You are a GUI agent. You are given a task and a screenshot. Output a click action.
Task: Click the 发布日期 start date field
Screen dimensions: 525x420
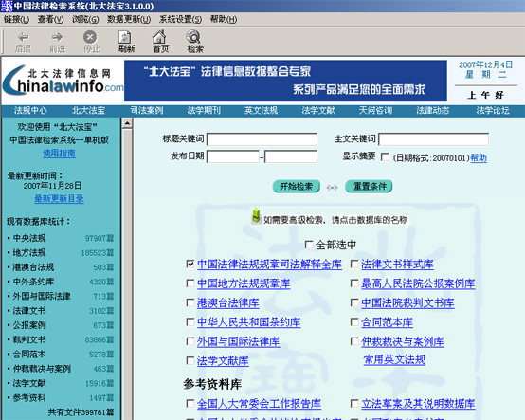pos(233,156)
